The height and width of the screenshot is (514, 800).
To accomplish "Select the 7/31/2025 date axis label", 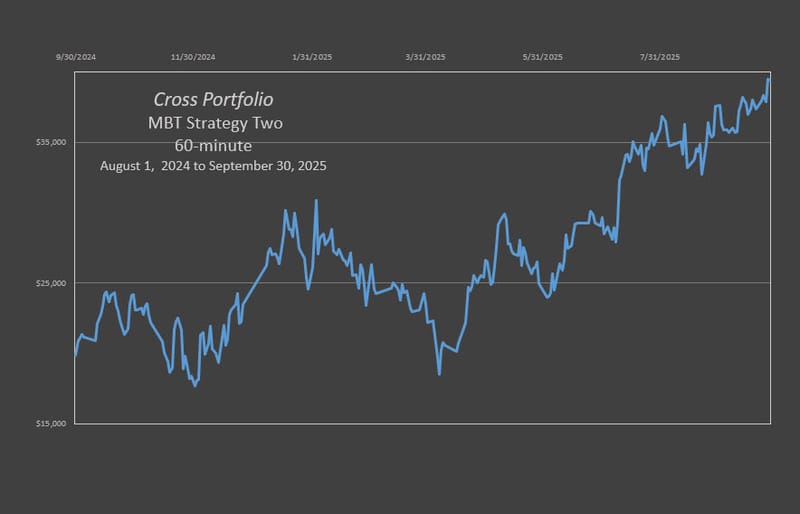I will click(660, 57).
